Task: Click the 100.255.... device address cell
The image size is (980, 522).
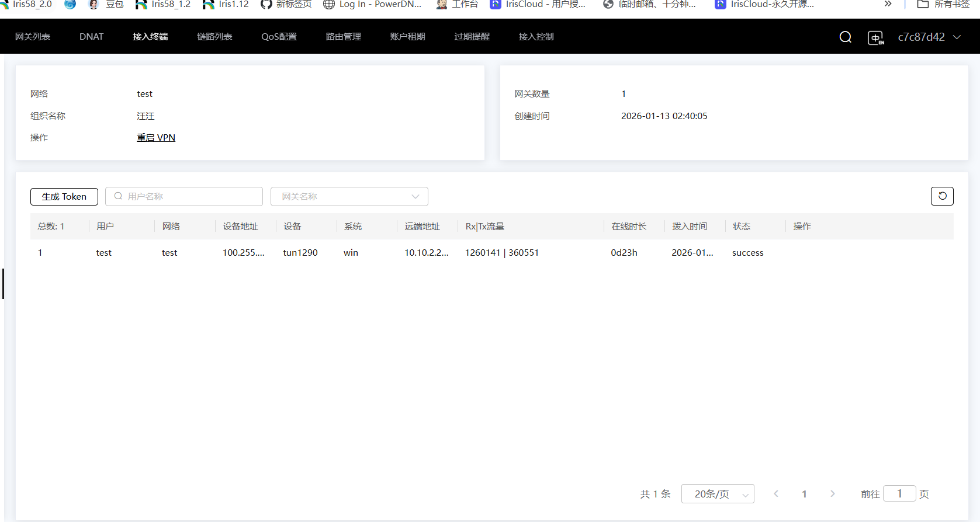Action: (x=244, y=253)
